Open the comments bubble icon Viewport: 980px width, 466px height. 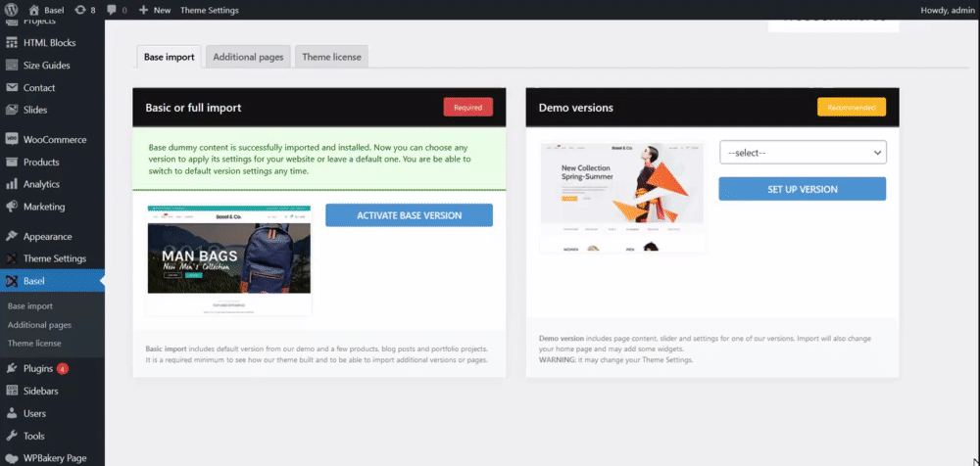click(112, 10)
